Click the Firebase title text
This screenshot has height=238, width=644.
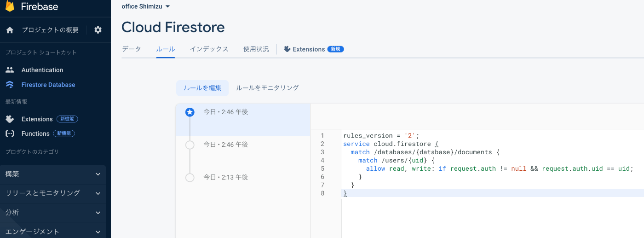pyautogui.click(x=40, y=6)
